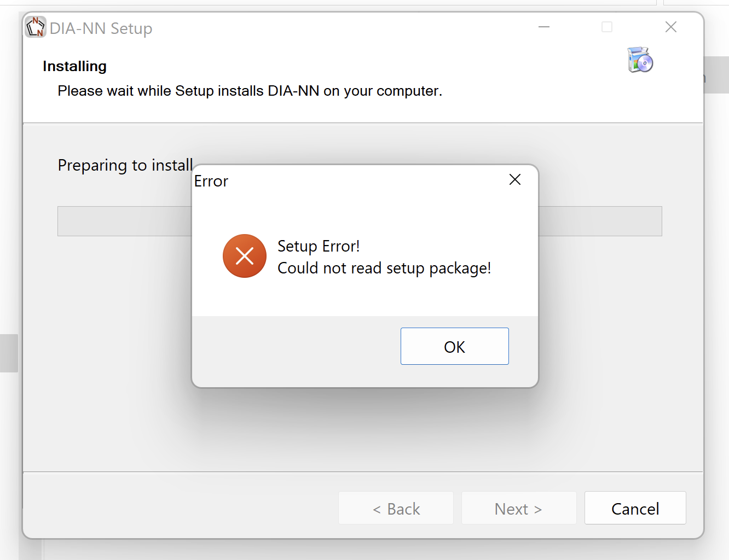Click the DIA-NN Setup title bar text

pyautogui.click(x=101, y=28)
